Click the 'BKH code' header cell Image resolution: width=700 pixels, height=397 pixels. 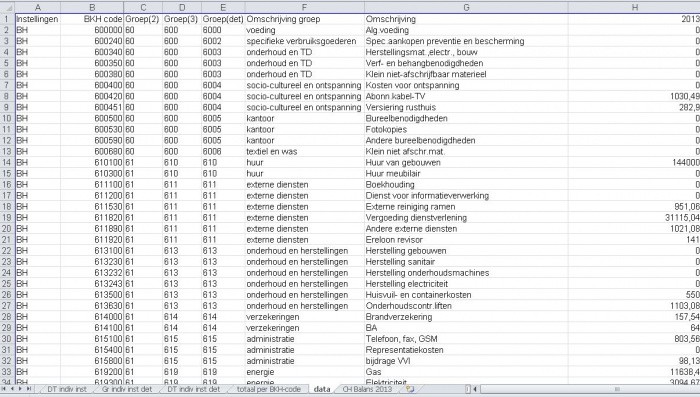tap(92, 19)
